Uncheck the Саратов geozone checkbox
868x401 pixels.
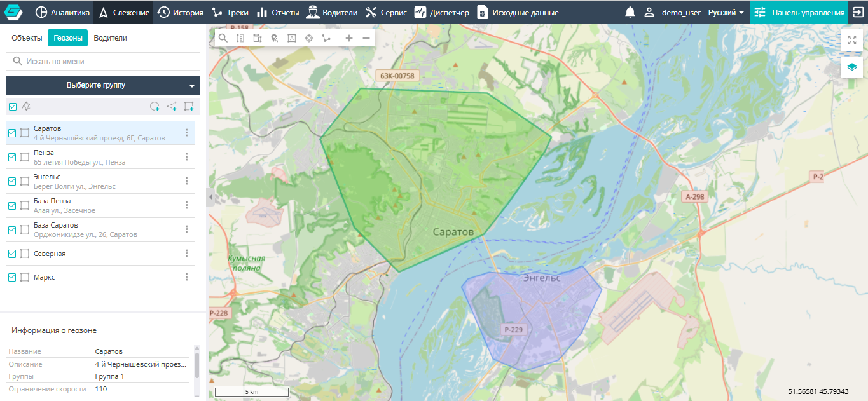[12, 133]
